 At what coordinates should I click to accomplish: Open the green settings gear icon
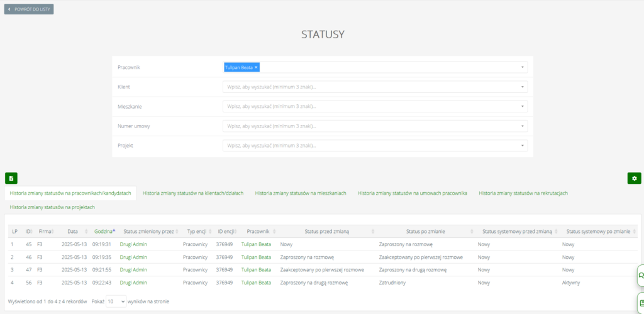pyautogui.click(x=634, y=178)
